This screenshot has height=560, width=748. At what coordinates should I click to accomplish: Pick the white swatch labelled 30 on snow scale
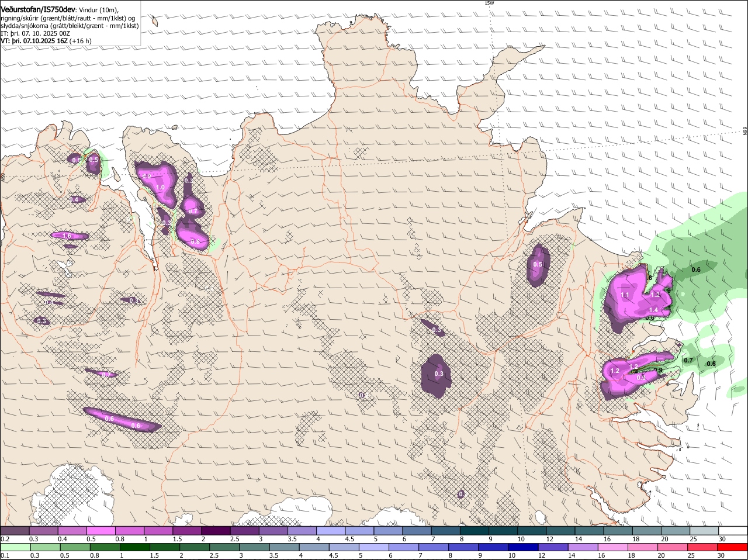click(733, 530)
